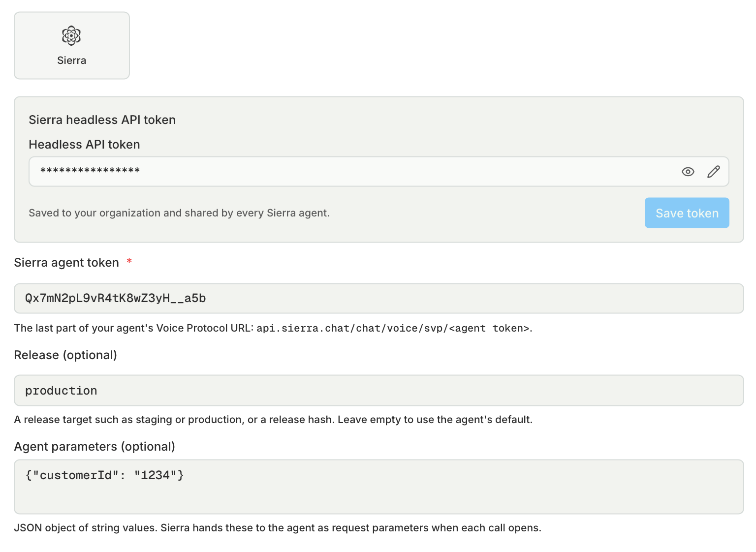Click 'Saved to your organization' helper text

pyautogui.click(x=179, y=213)
